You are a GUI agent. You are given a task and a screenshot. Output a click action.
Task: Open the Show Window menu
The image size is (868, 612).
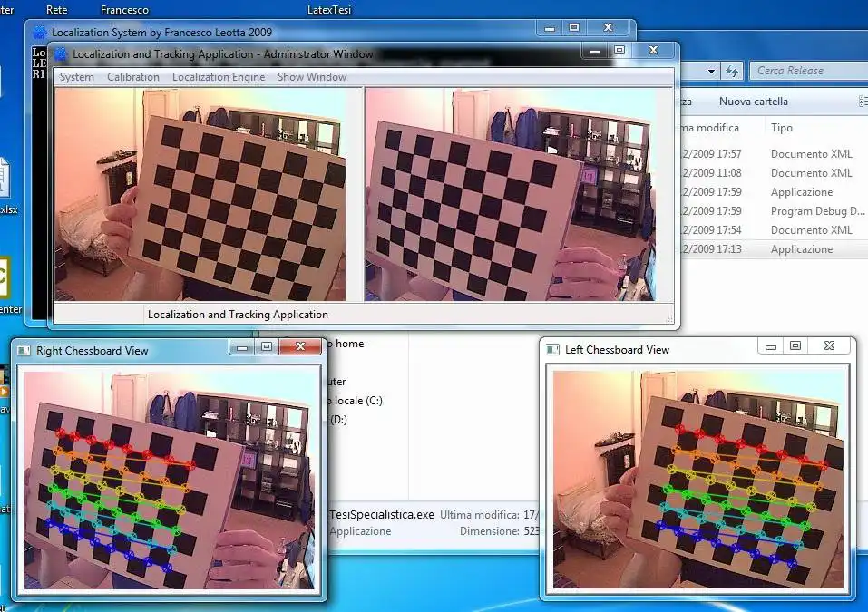[x=312, y=77]
